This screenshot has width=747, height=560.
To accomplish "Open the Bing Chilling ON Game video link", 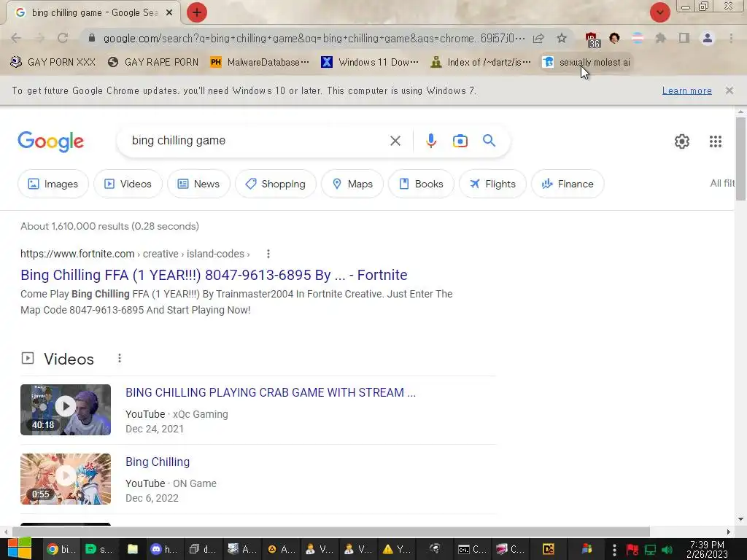I will [x=158, y=462].
